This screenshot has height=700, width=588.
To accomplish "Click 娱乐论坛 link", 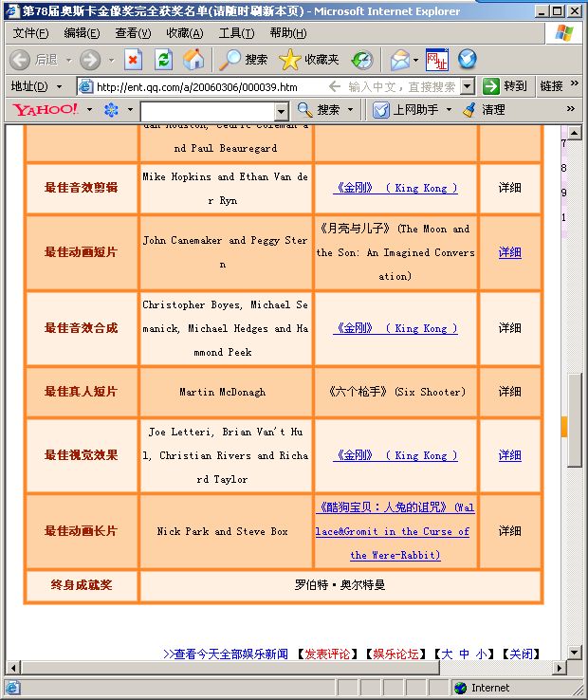I will click(x=396, y=654).
